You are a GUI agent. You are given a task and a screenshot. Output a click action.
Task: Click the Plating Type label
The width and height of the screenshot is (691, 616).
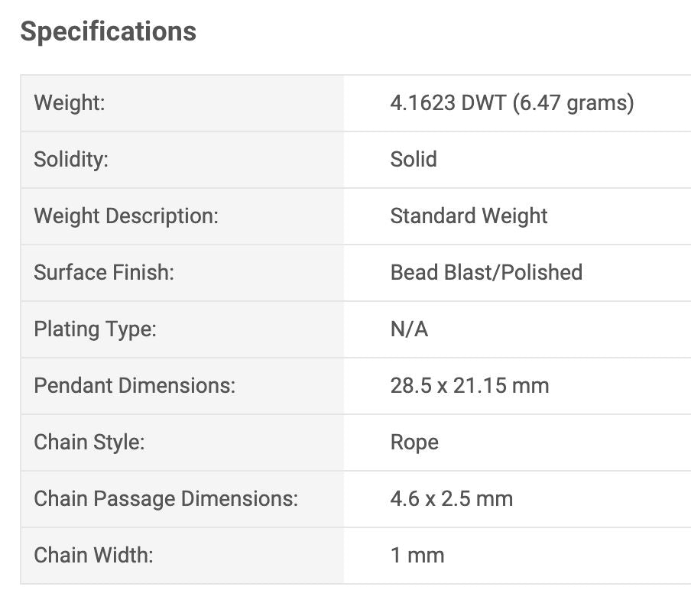(x=95, y=329)
